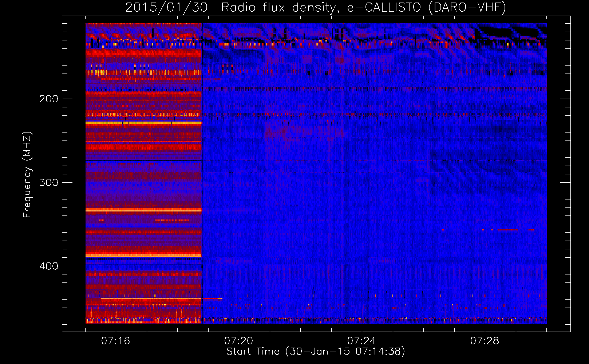Select the 07:16 time axis label
The height and width of the screenshot is (364, 589).
pyautogui.click(x=116, y=341)
